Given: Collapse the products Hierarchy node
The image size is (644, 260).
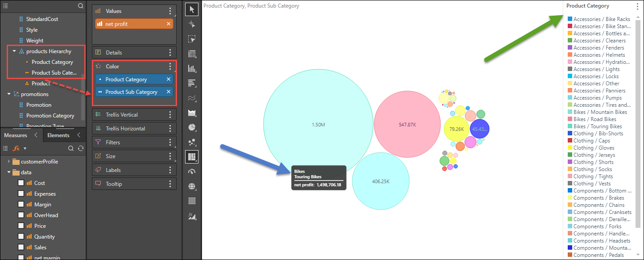Looking at the screenshot, I should [x=14, y=51].
